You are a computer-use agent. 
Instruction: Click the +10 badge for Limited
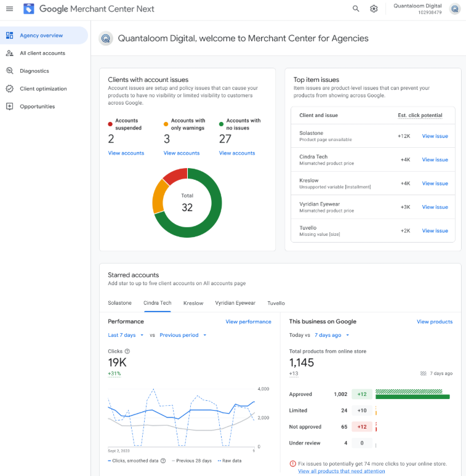361,411
